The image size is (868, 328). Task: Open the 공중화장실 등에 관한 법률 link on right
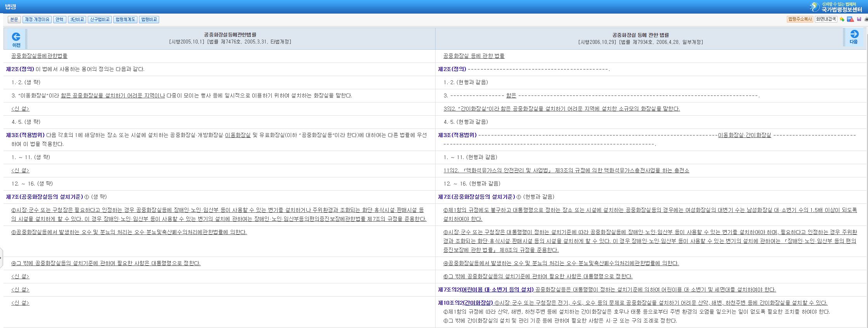(x=474, y=56)
